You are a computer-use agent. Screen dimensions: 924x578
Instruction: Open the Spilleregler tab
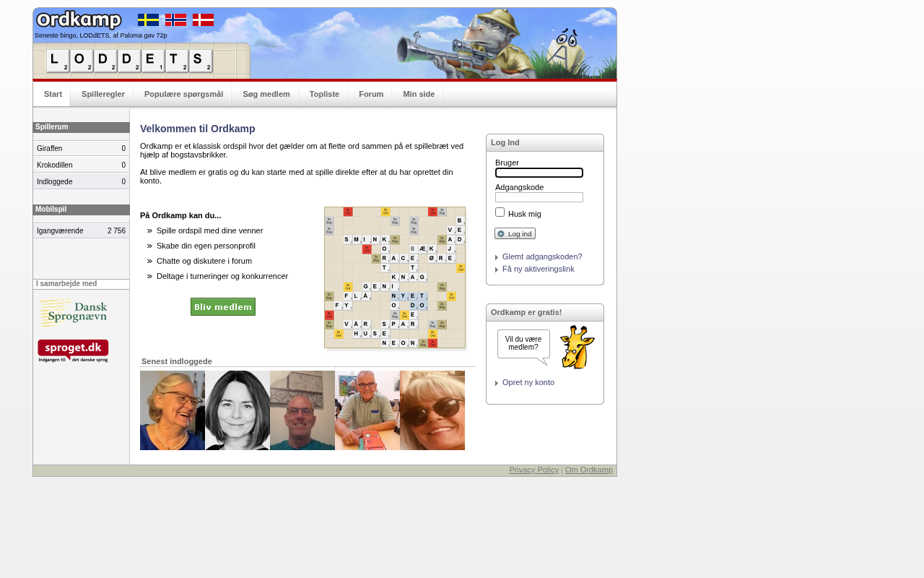tap(103, 95)
